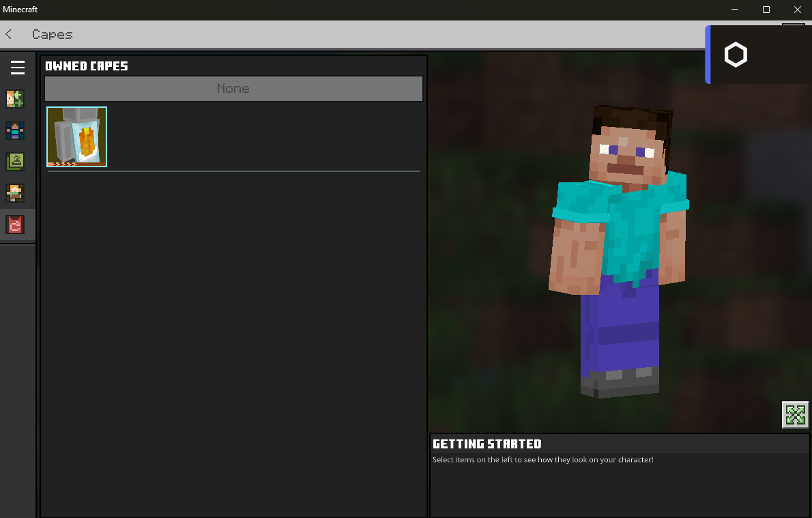The width and height of the screenshot is (812, 518).
Task: Minimize the Minecraft window
Action: pos(734,10)
